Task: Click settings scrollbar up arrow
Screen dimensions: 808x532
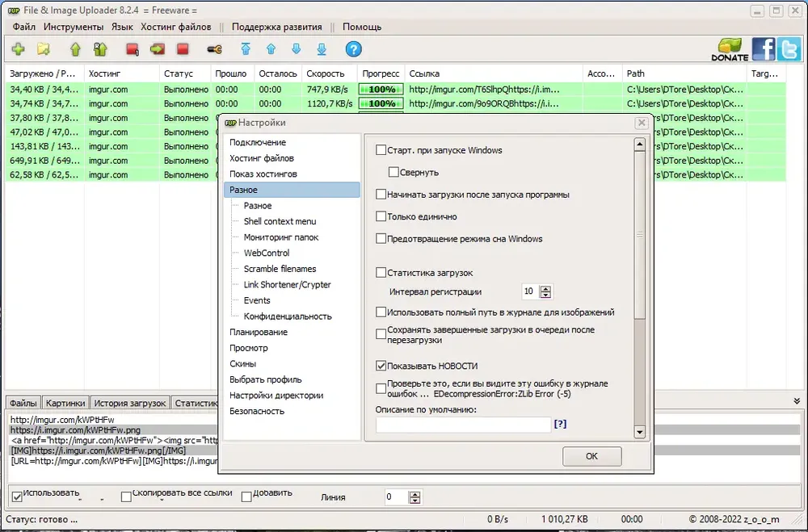Action: 639,145
